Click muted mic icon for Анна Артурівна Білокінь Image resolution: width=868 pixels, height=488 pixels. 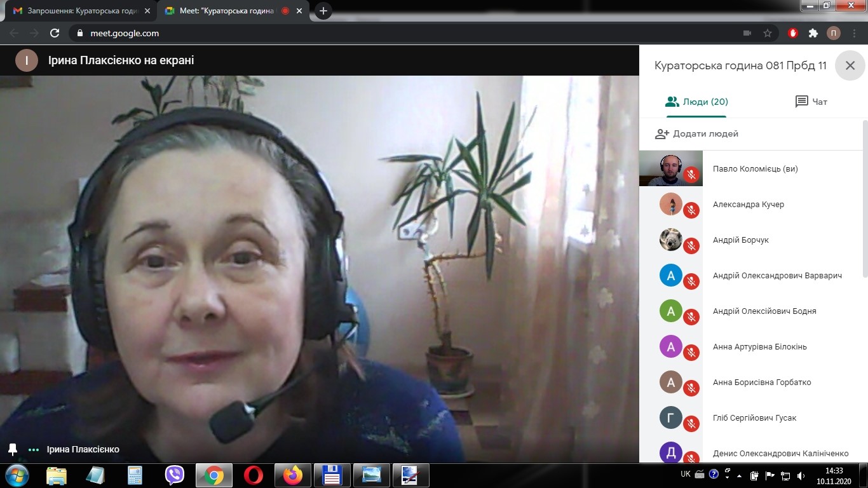[x=691, y=352]
